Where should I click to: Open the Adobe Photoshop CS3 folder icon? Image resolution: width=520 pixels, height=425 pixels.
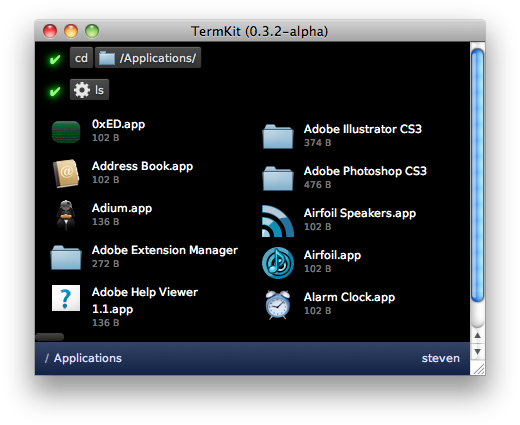coord(278,178)
